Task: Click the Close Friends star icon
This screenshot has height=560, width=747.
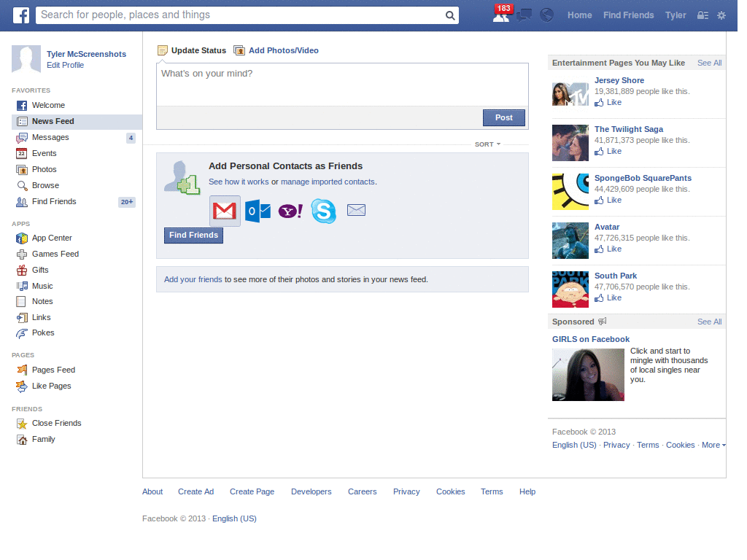Action: 21,424
